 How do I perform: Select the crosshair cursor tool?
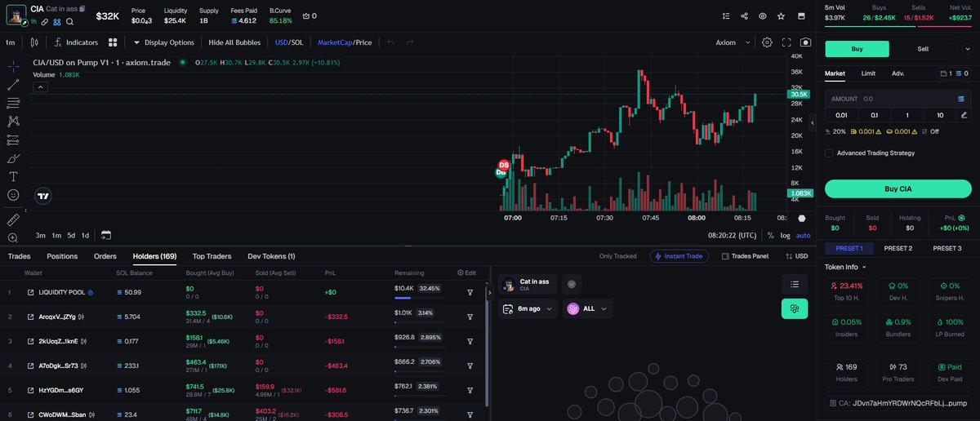[13, 66]
